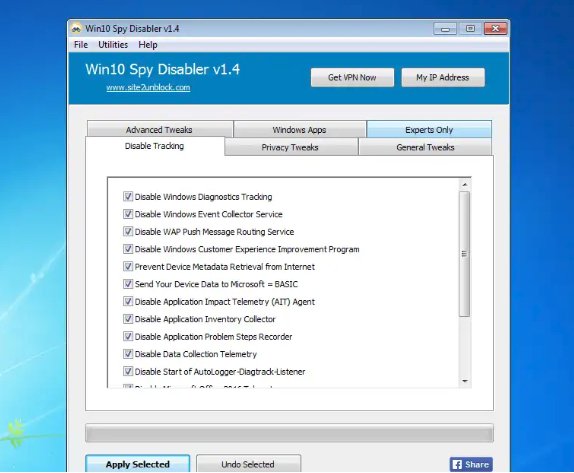Click the tracking list scrollbar thumb

coord(465,254)
